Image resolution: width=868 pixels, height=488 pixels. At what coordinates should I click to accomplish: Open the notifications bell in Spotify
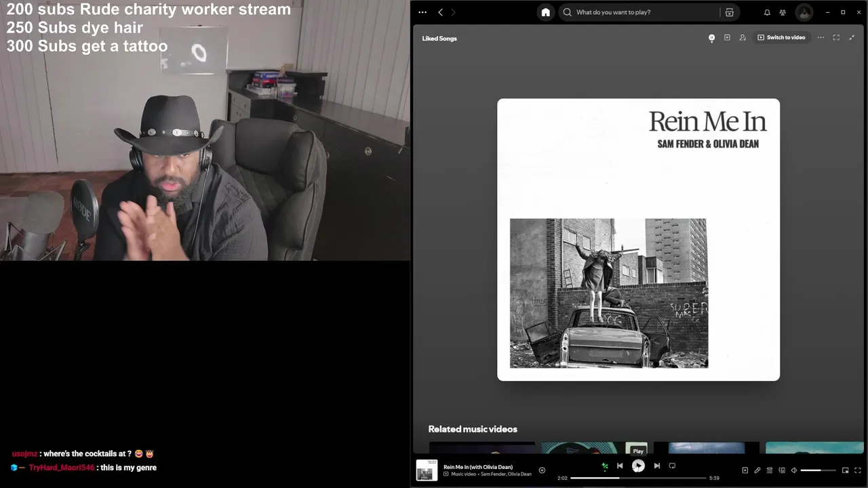[x=767, y=12]
